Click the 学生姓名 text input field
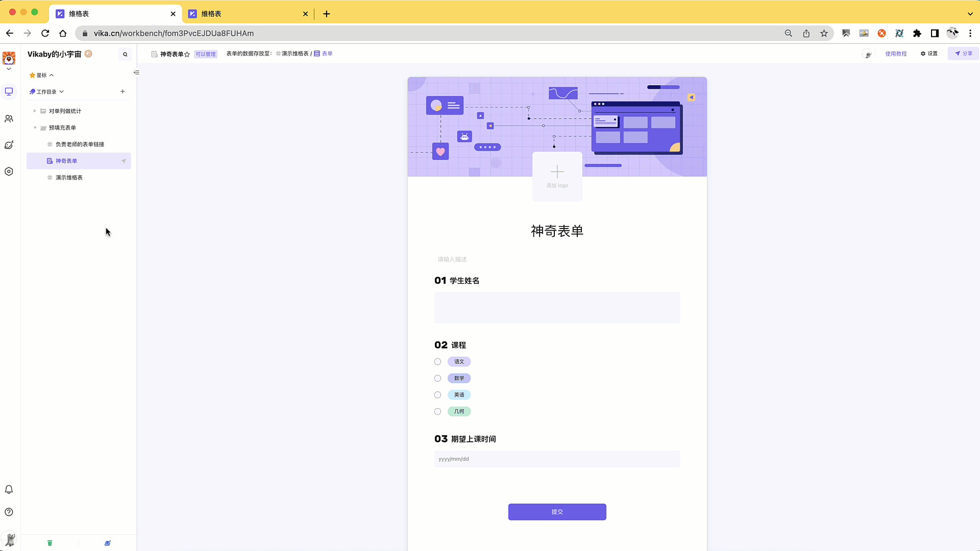Viewport: 980px width, 551px height. [x=557, y=308]
